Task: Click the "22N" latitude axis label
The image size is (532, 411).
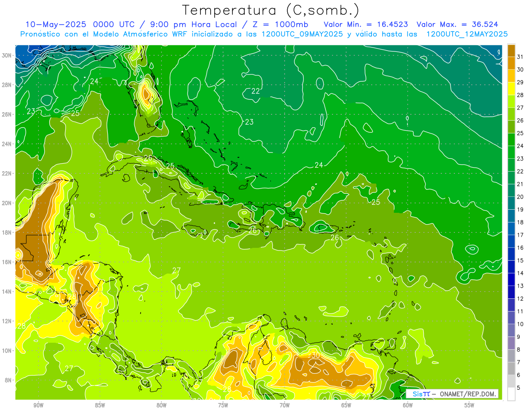Action: pyautogui.click(x=7, y=173)
